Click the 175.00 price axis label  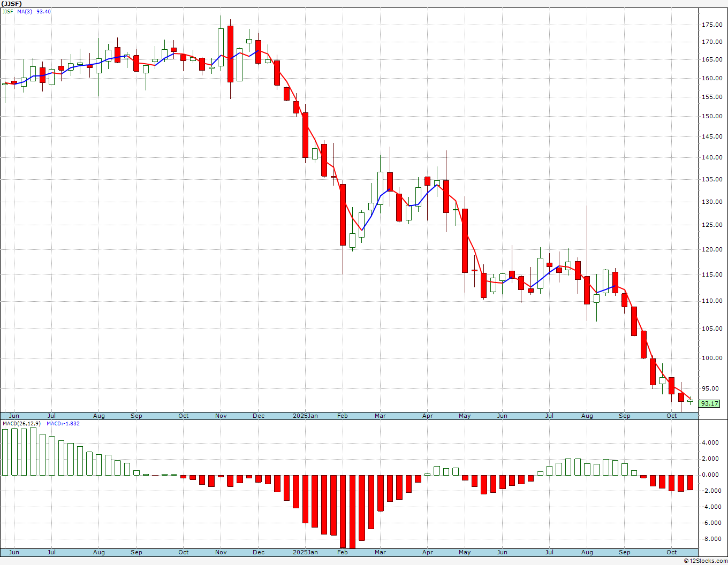(712, 25)
